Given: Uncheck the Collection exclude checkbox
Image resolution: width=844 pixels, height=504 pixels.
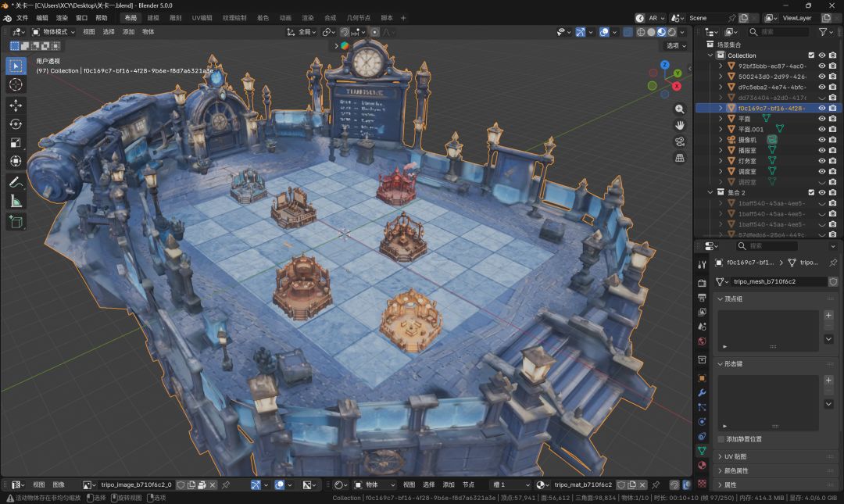Looking at the screenshot, I should tap(811, 55).
